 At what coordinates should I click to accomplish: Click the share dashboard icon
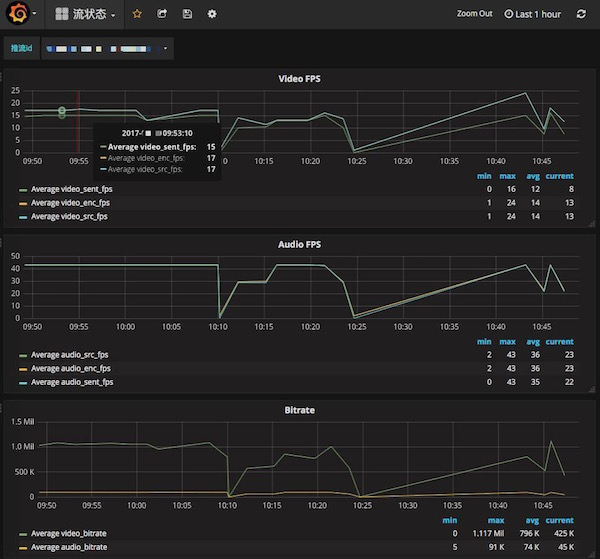click(x=162, y=14)
